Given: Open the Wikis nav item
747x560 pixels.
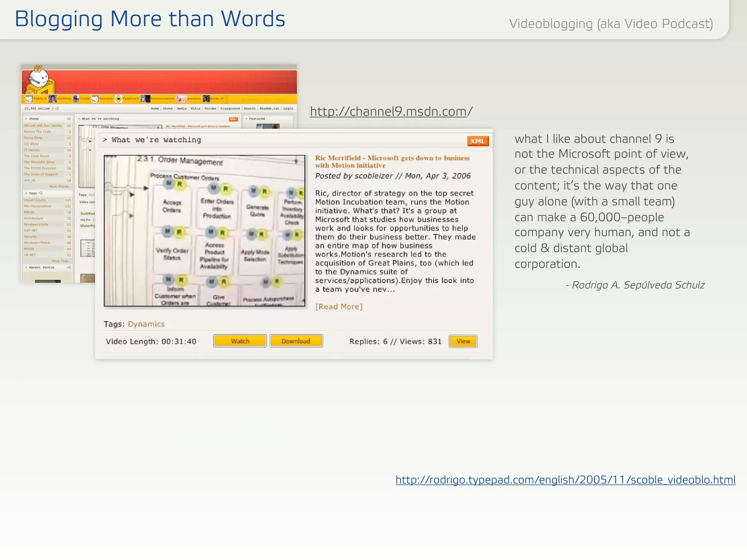Looking at the screenshot, I should 196,109.
